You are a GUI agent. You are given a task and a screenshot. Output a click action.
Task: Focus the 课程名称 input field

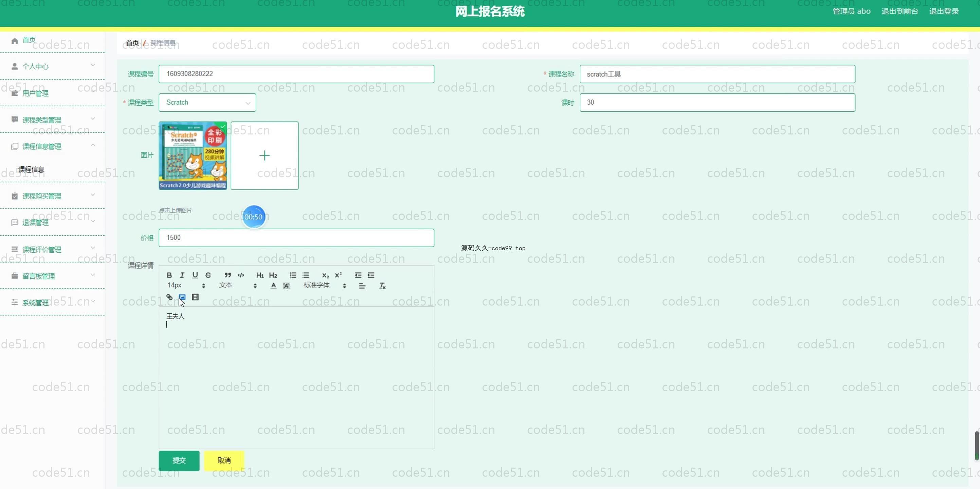[x=717, y=74]
